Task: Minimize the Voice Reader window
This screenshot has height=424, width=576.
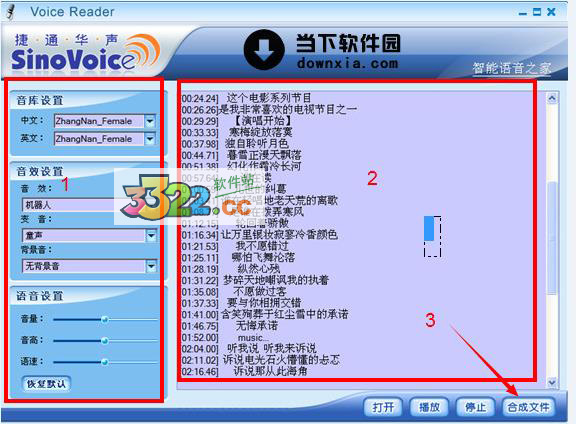Action: pyautogui.click(x=522, y=13)
